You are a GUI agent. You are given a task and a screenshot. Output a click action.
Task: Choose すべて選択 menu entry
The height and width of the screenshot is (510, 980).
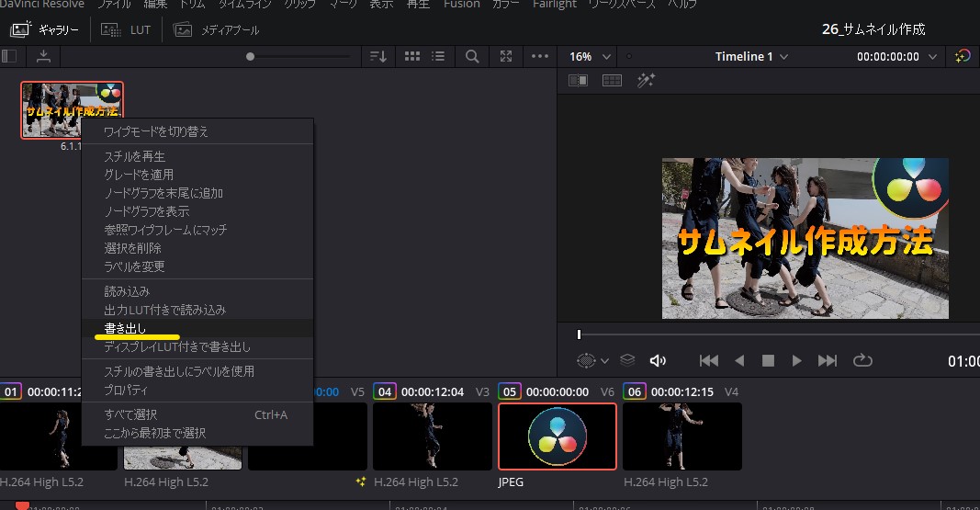click(197, 414)
